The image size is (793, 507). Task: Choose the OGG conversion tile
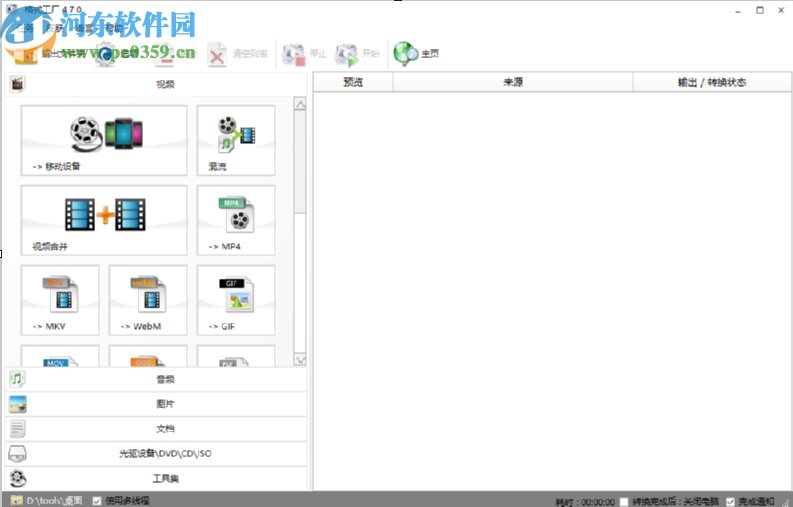(148, 356)
